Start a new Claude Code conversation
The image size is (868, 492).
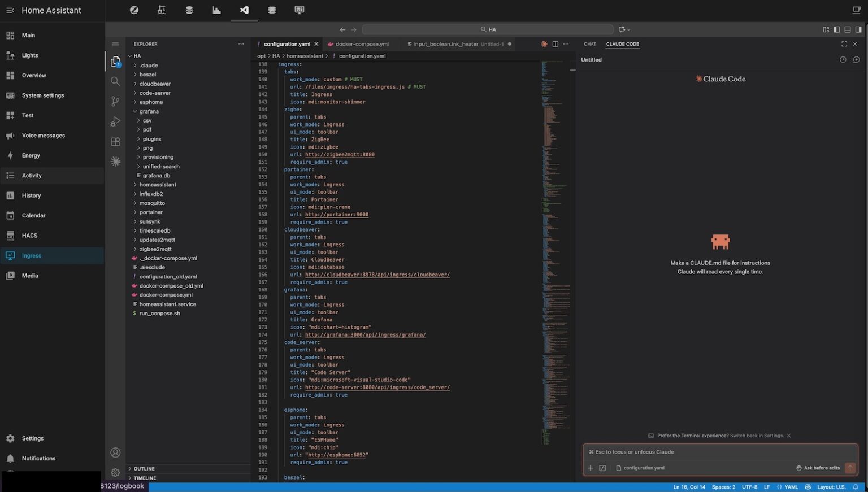[856, 60]
